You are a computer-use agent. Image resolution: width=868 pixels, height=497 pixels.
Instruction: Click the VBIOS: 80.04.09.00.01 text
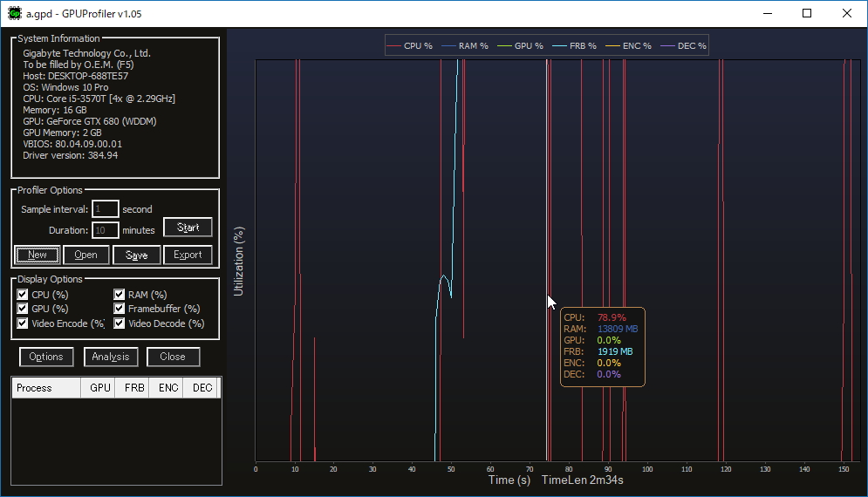tap(72, 144)
